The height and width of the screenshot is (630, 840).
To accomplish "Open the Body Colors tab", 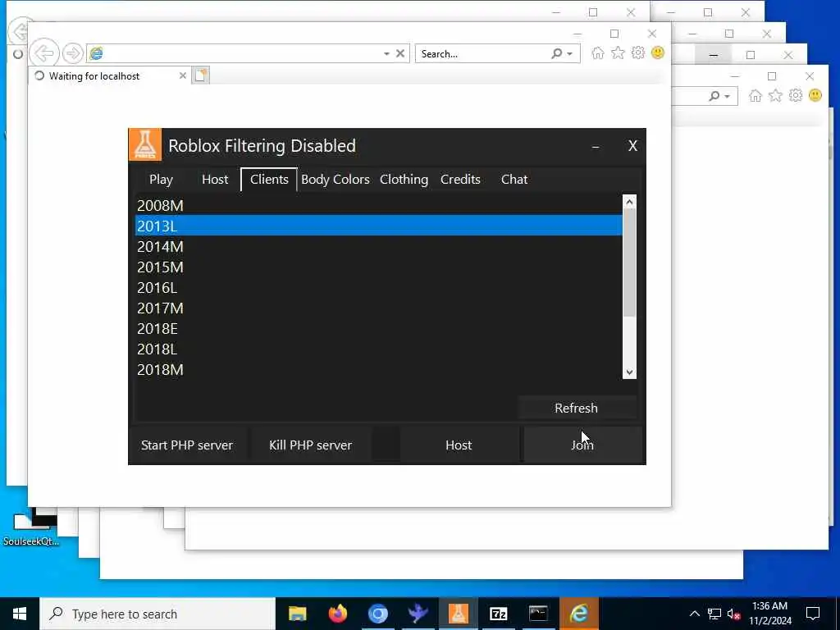I will 336,180.
